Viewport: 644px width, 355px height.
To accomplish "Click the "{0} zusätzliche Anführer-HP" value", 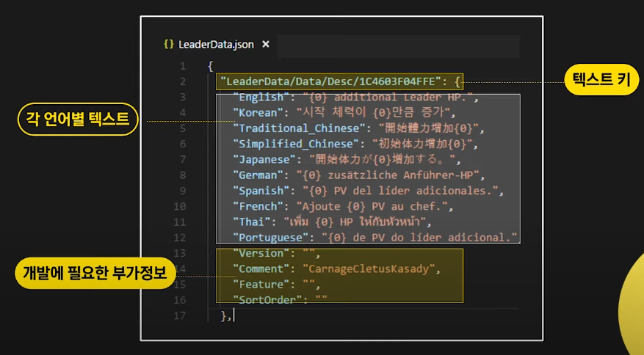I will (388, 175).
